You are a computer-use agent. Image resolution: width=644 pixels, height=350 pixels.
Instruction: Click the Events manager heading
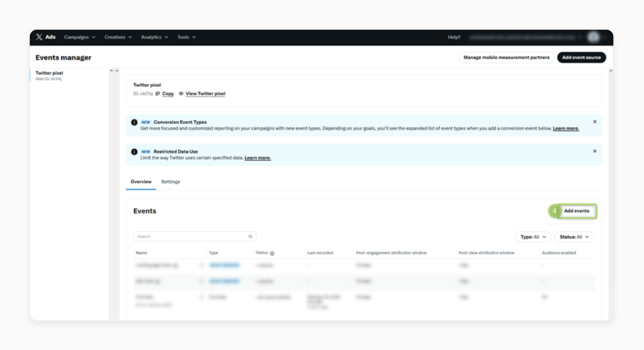(63, 58)
